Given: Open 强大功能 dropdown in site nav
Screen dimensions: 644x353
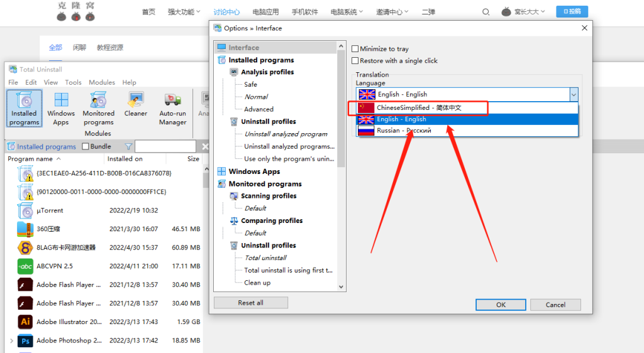Looking at the screenshot, I should pos(184,12).
